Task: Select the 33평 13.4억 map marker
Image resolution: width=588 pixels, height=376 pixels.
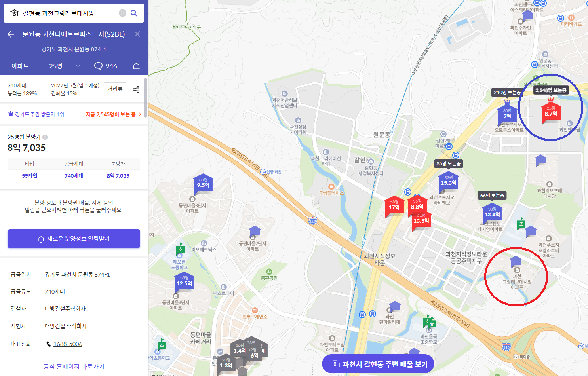Action: tap(492, 213)
